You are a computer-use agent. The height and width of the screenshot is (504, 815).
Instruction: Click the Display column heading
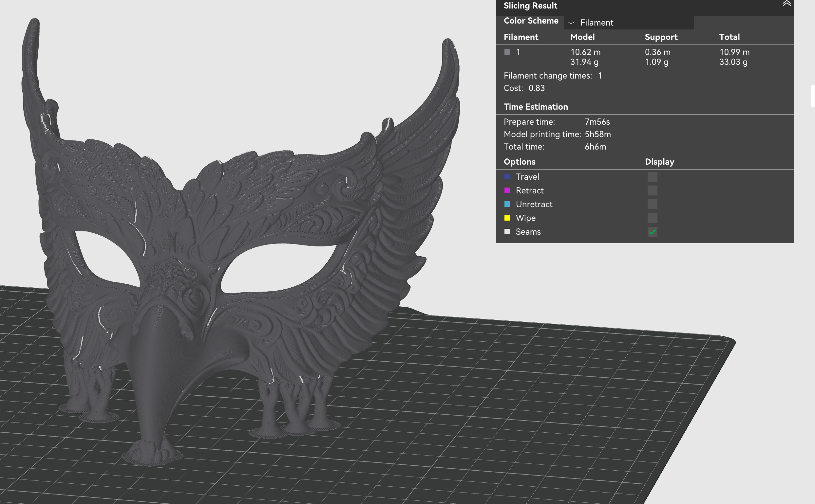[x=659, y=162]
